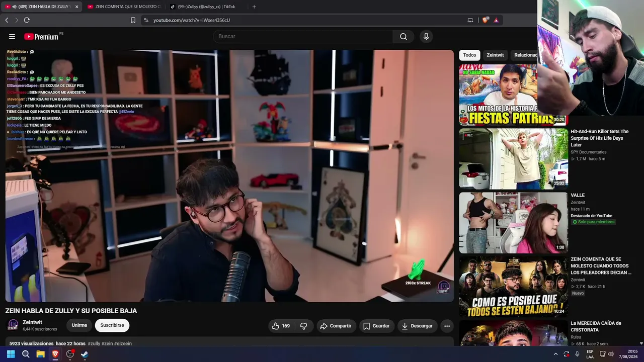Open the title 'Hit-And-Run Killer Gets The Surprise'

pos(600,138)
